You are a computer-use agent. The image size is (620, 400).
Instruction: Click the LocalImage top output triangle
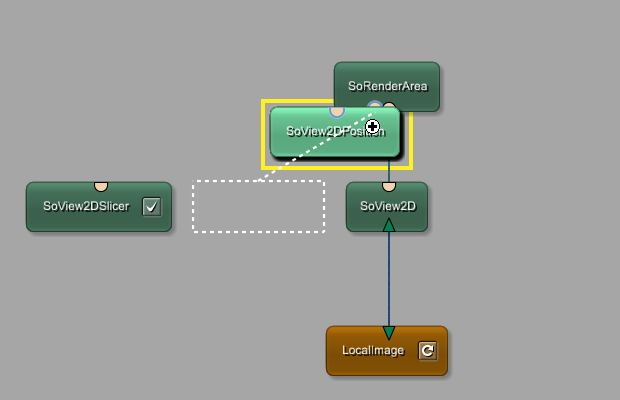[389, 332]
